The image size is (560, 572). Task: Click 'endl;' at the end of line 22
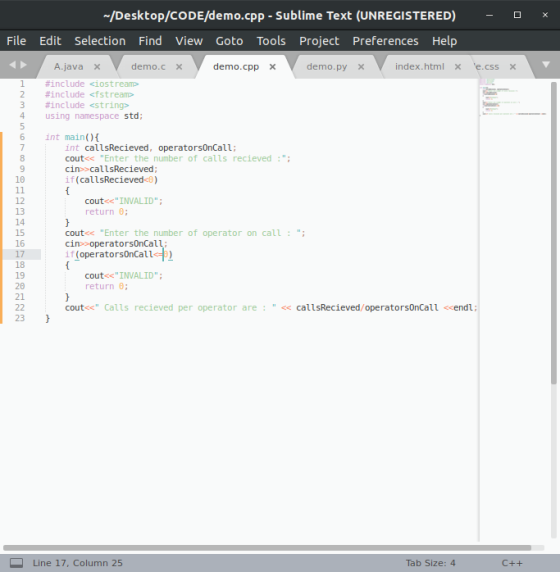click(465, 308)
